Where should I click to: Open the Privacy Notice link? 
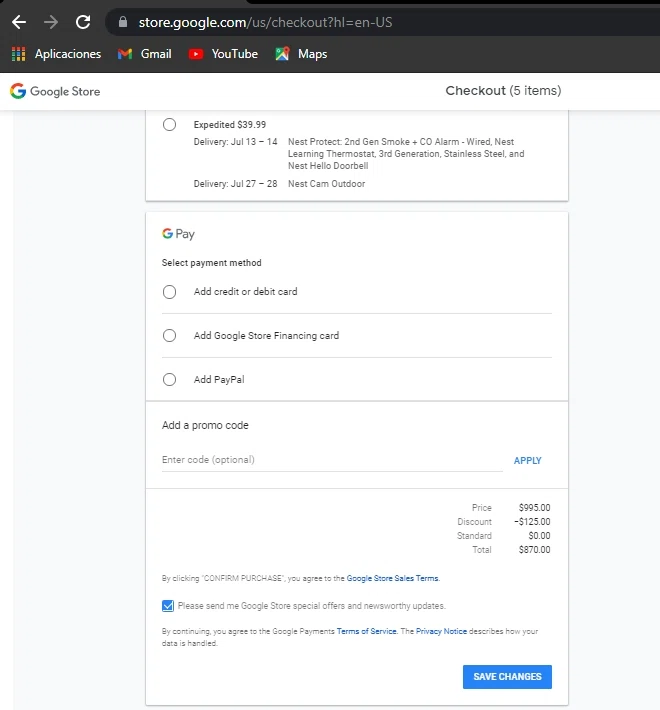[441, 632]
